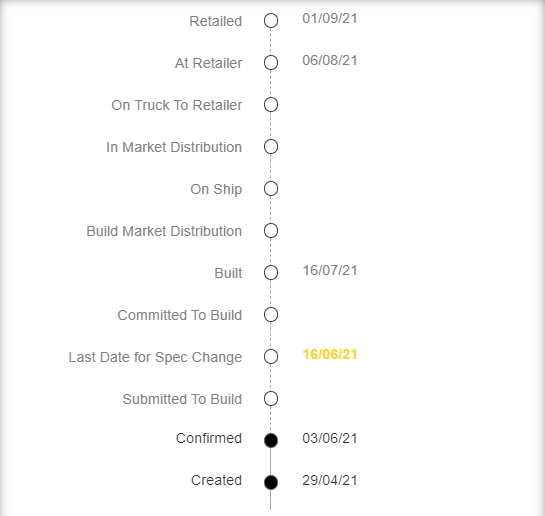
Task: Click the Created date 29/04/21
Action: point(330,480)
